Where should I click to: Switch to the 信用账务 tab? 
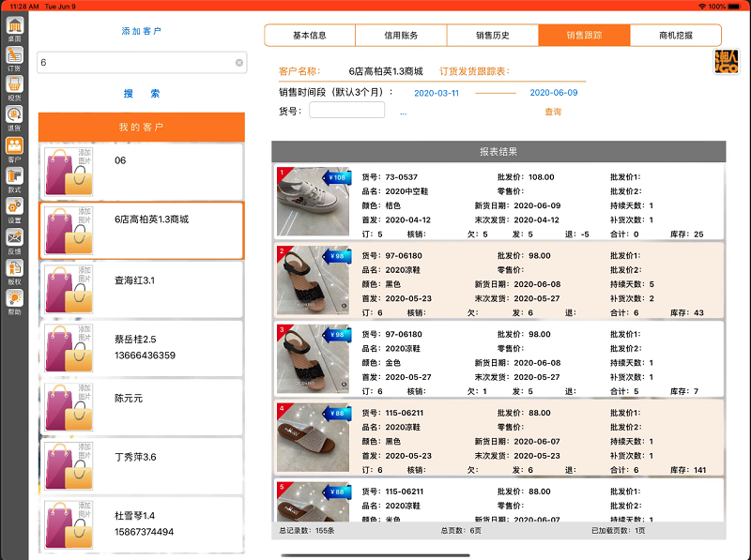(401, 36)
